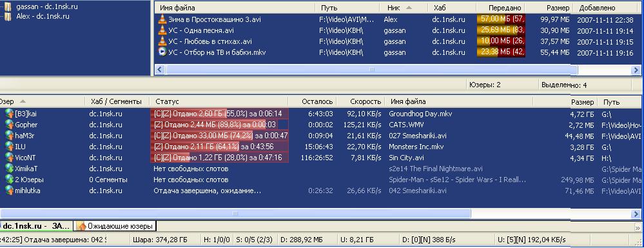Sort transfers by Статус column
Viewport: 644px width, 248px height.
(x=219, y=101)
